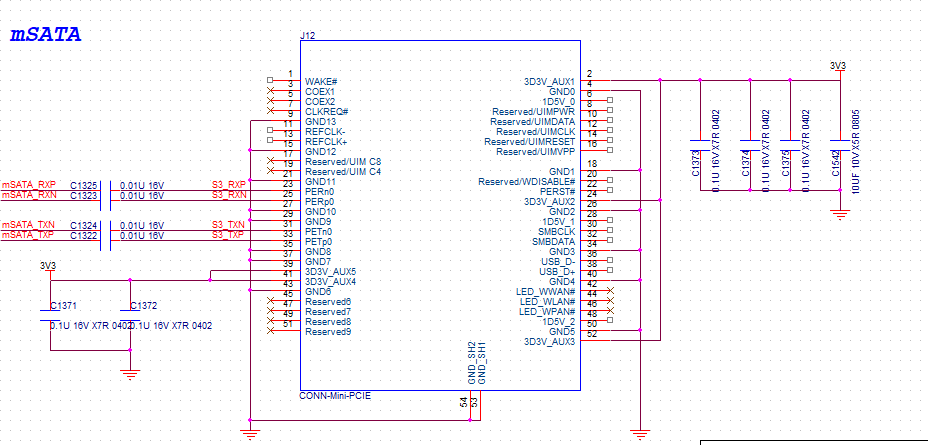Image resolution: width=928 pixels, height=445 pixels.
Task: Select the PERp0 pin name
Action: [x=320, y=202]
